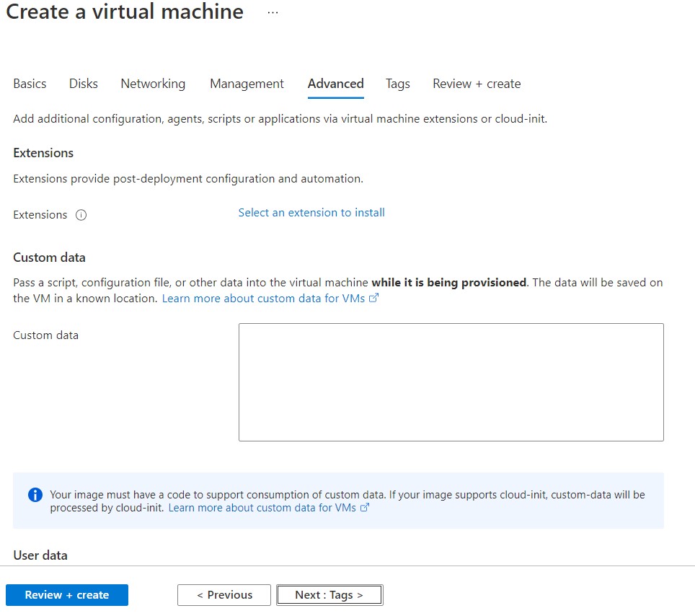Click the Custom data field label
This screenshot has height=616, width=695.
(x=46, y=335)
